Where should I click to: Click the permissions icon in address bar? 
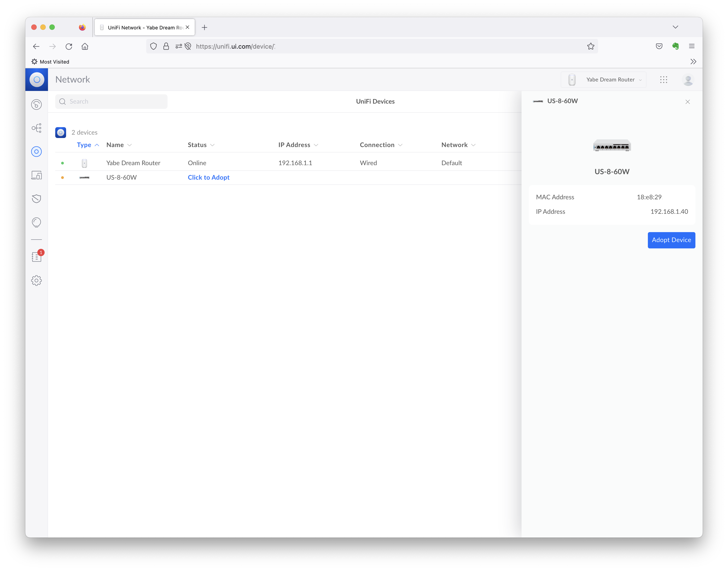[x=179, y=46]
